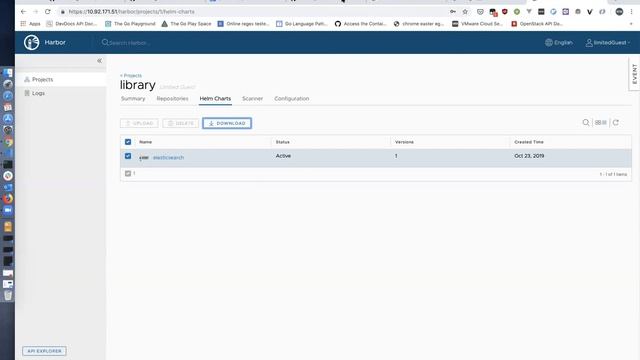640x360 pixels.
Task: Open Google Chrome from the dock
Action: (x=8, y=142)
